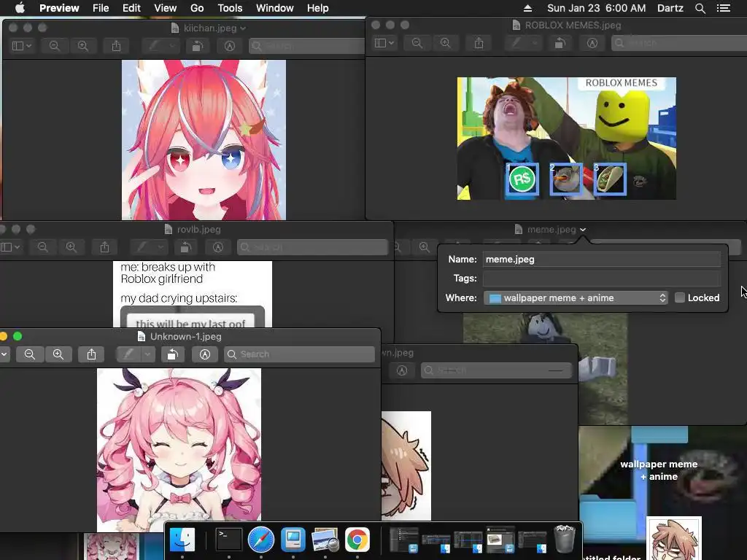This screenshot has height=560, width=747.
Task: Click search field in ROBLOX MEMES.jpeg window
Action: pos(679,43)
